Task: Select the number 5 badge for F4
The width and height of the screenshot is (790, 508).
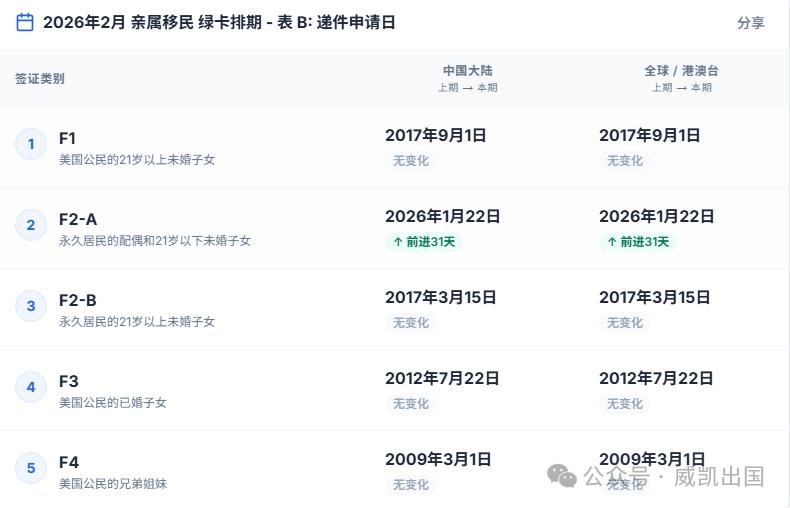Action: pyautogui.click(x=31, y=468)
